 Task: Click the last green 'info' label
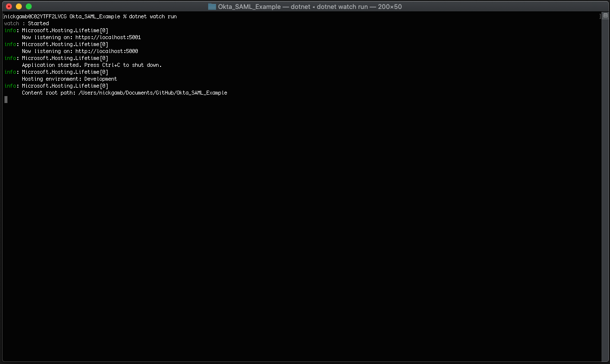10,86
